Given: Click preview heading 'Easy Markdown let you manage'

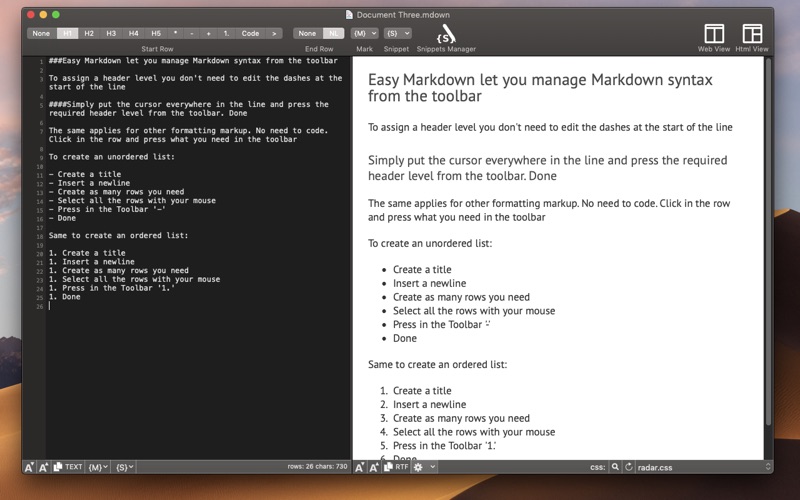Looking at the screenshot, I should click(x=540, y=88).
